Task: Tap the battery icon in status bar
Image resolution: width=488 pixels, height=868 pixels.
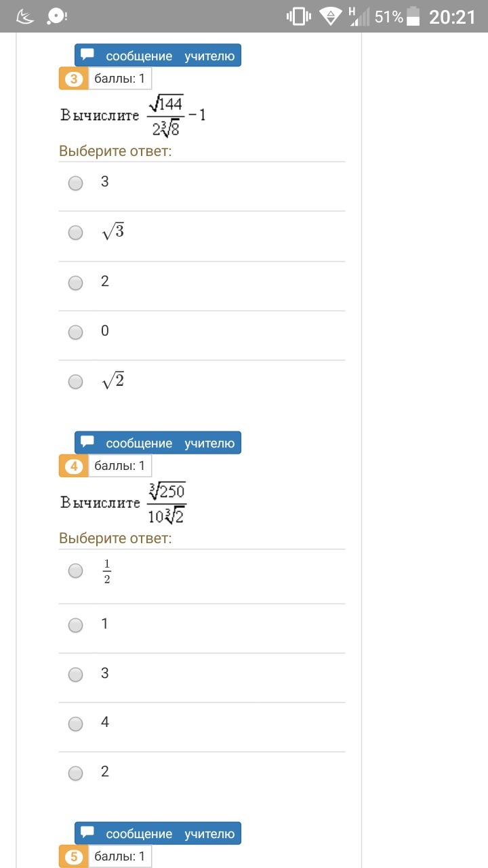Action: coord(413,16)
